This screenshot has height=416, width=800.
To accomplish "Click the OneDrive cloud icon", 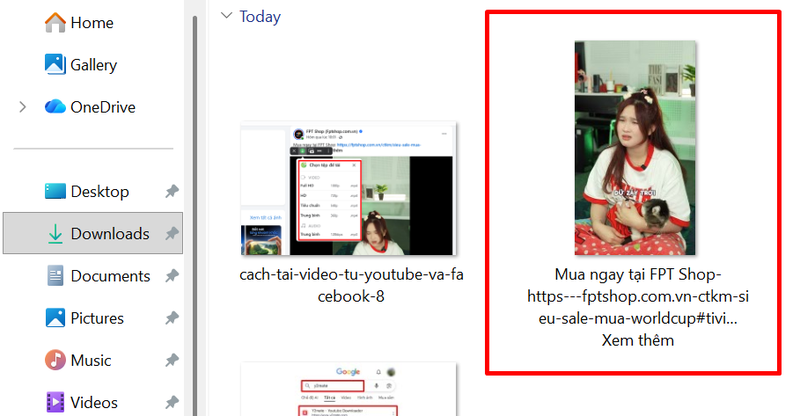I will (55, 107).
